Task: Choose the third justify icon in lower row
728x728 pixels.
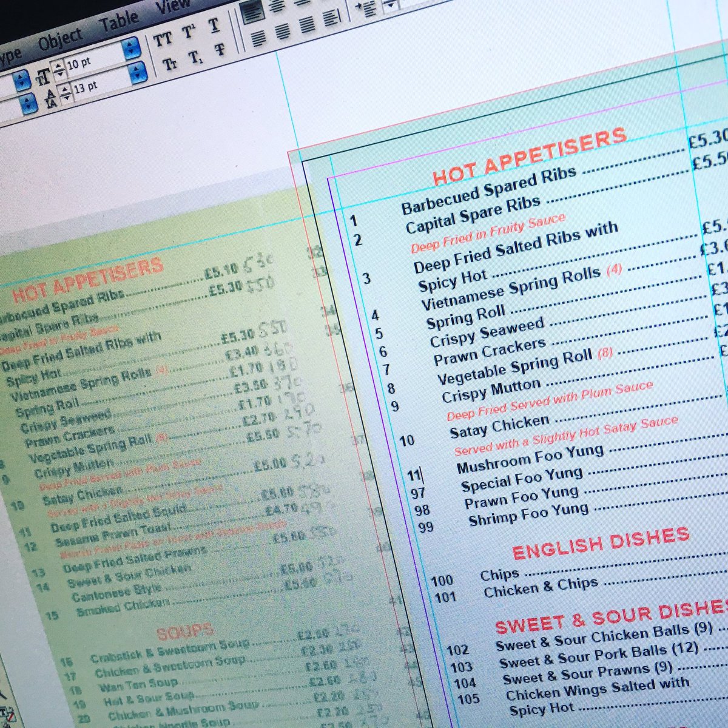Action: (308, 24)
